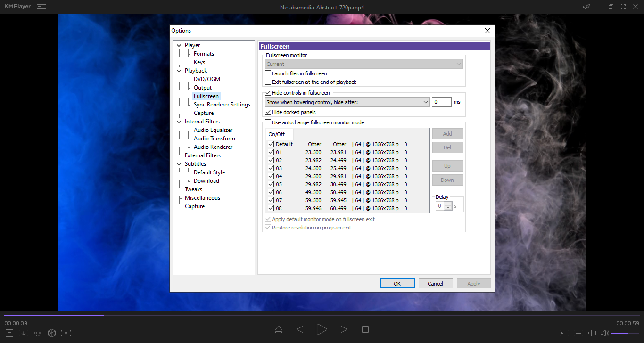The width and height of the screenshot is (644, 343).
Task: Open the hide controls behavior dropdown
Action: click(x=347, y=102)
